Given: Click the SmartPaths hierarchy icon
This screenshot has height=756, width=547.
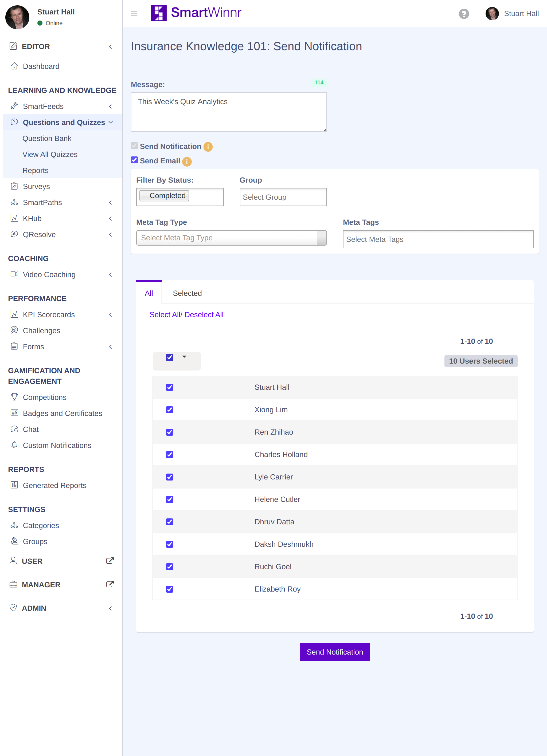Looking at the screenshot, I should (14, 202).
